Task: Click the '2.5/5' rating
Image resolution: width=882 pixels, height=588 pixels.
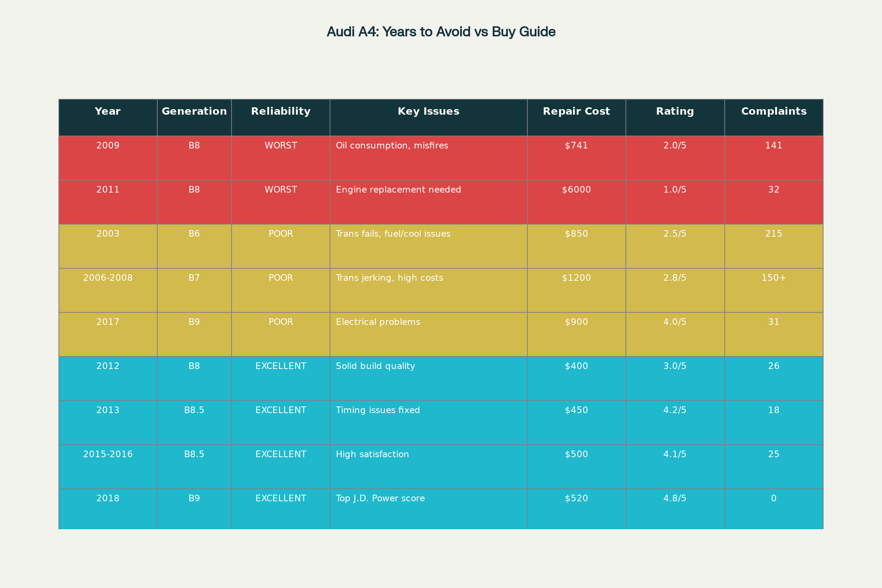Action: click(675, 234)
